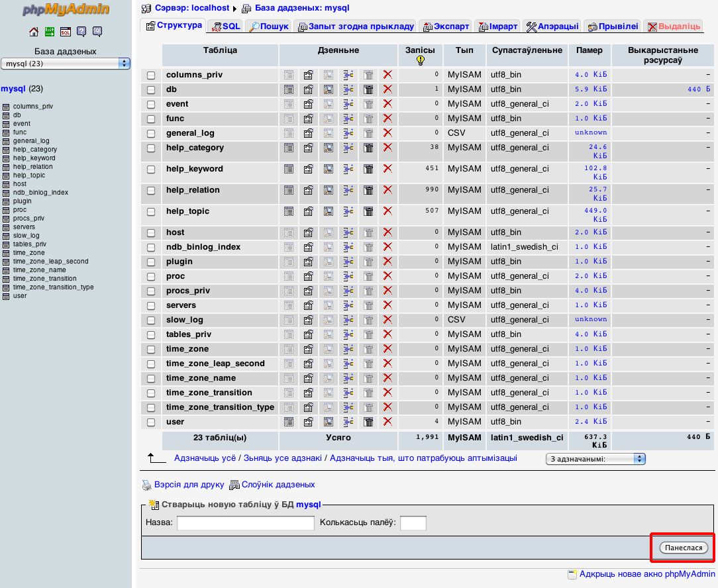Open the Пошук tab
This screenshot has height=588, width=718.
point(269,26)
